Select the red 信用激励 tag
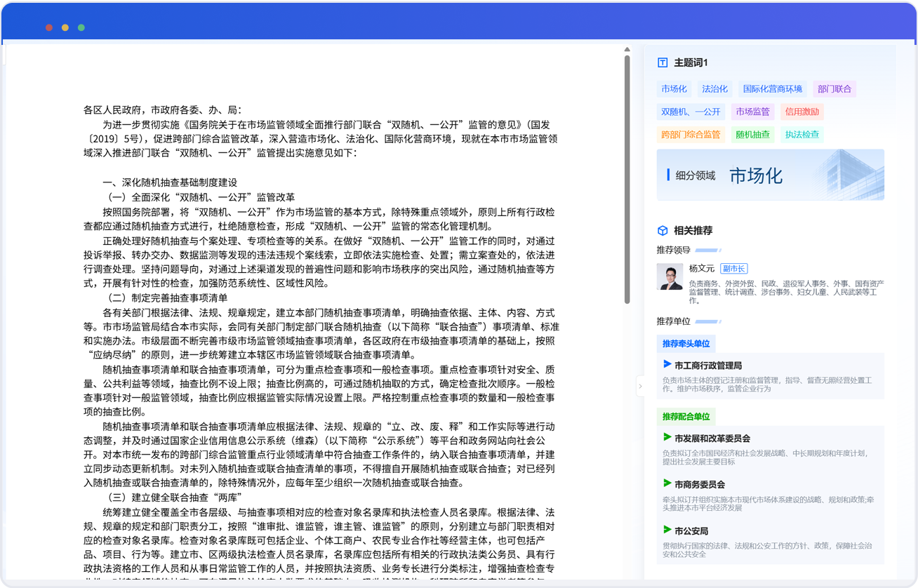This screenshot has height=588, width=918. [x=801, y=112]
